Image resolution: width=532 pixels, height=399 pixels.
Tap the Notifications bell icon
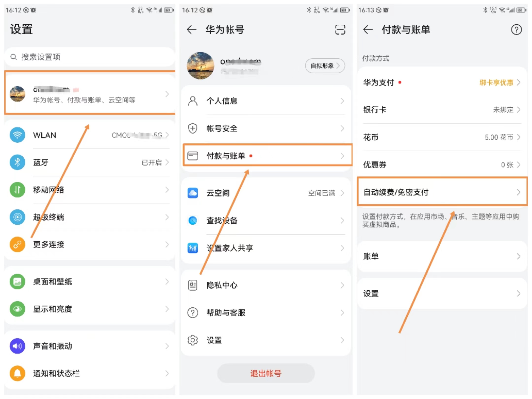(17, 373)
